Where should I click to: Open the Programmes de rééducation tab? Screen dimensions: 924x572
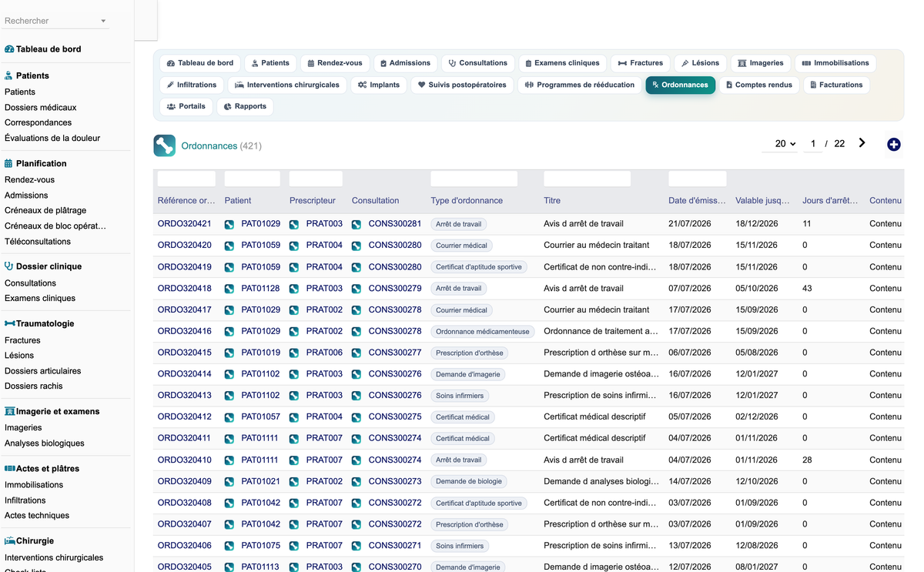coord(580,85)
